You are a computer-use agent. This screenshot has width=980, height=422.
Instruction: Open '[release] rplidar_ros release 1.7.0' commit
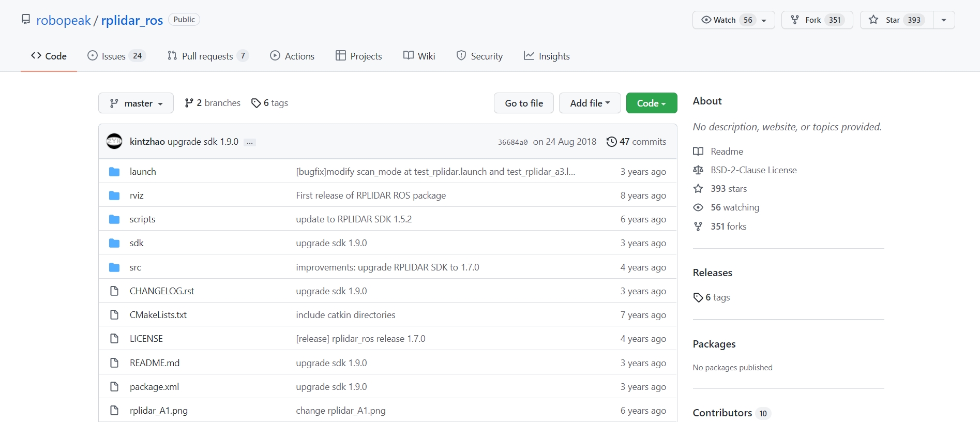pos(360,339)
